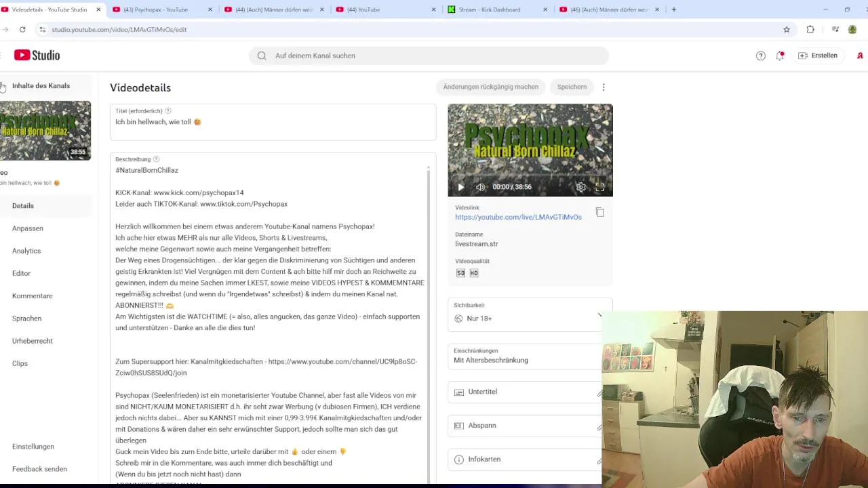Click the Abspann end screen icon

[x=459, y=426]
